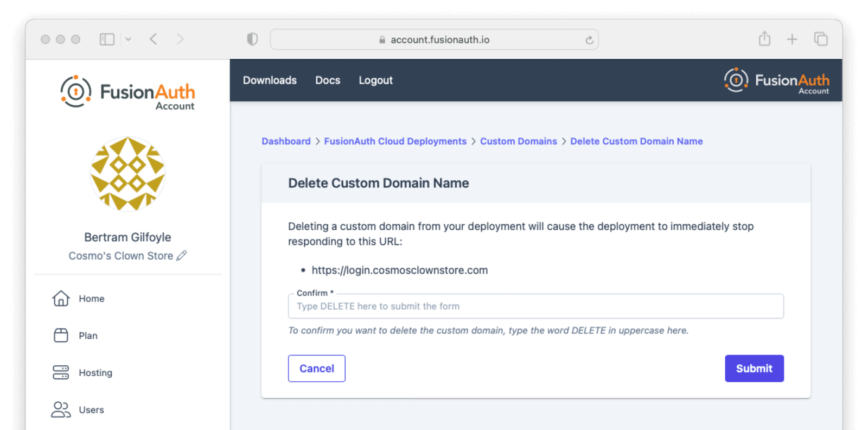Go to Dashboard breadcrumb link

tap(286, 141)
